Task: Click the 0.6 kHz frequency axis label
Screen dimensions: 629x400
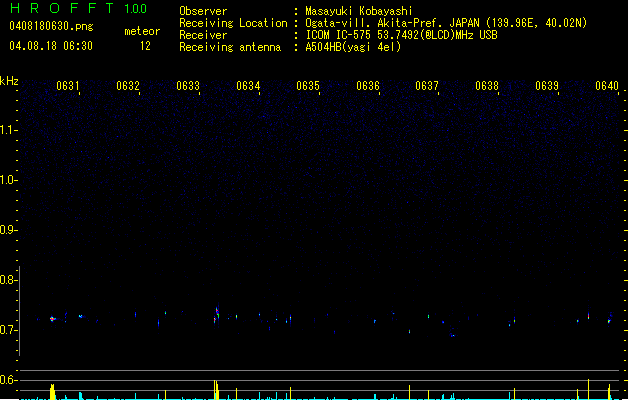Action: pyautogui.click(x=8, y=380)
